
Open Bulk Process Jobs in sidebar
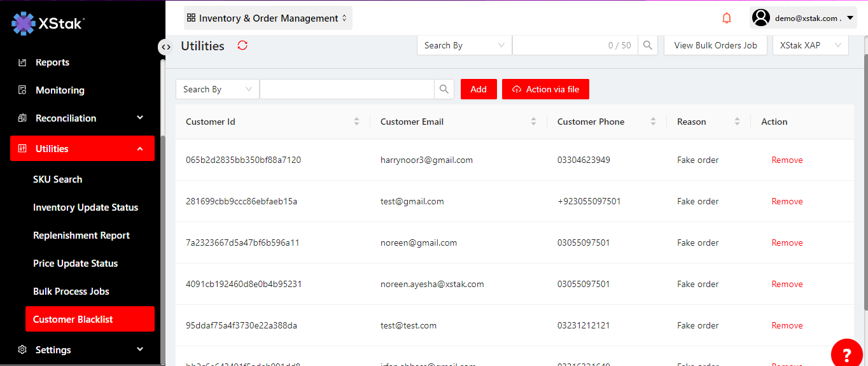pyautogui.click(x=71, y=292)
